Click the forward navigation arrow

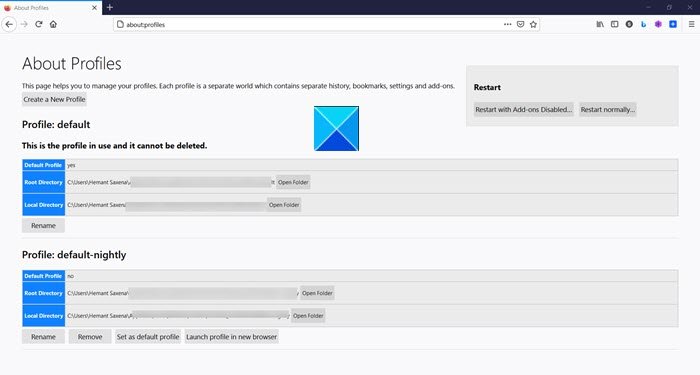click(x=24, y=24)
